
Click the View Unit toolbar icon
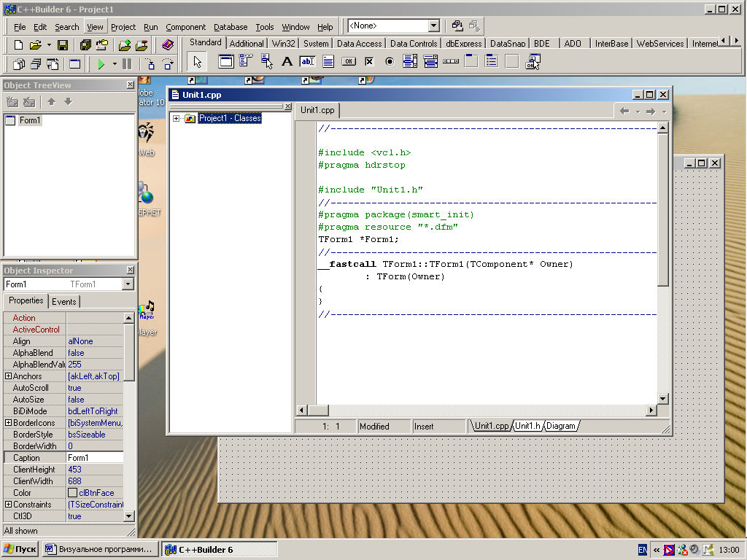pos(19,64)
